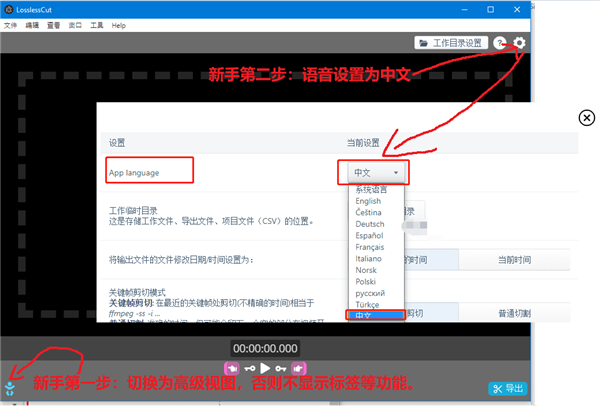Screen dimensions: 600x411
Task: Choose 普通切割 normal cut mode
Action: point(514,313)
